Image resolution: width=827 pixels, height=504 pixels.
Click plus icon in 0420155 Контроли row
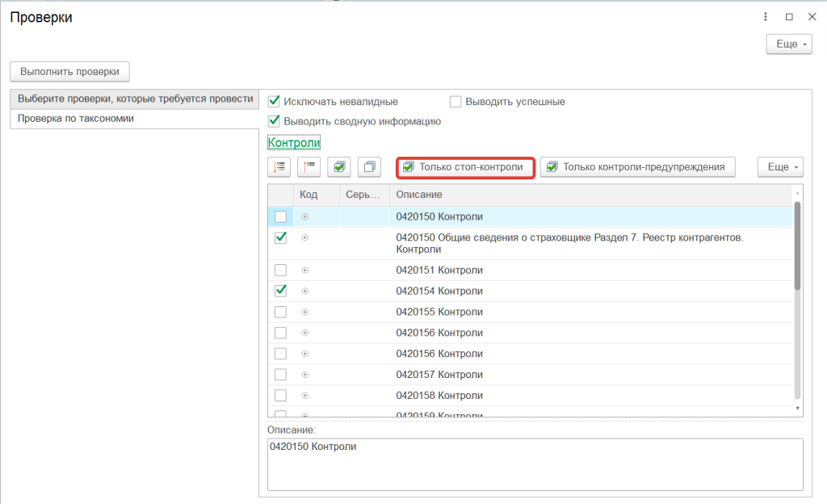pos(305,312)
